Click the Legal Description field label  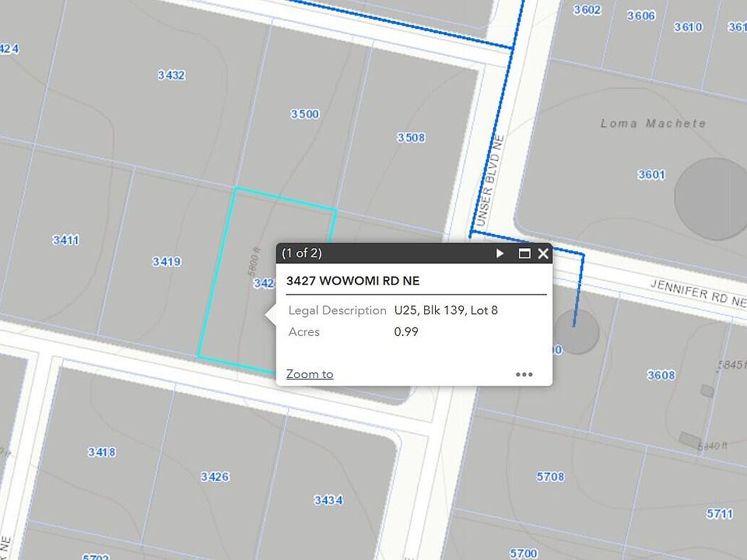pos(337,310)
